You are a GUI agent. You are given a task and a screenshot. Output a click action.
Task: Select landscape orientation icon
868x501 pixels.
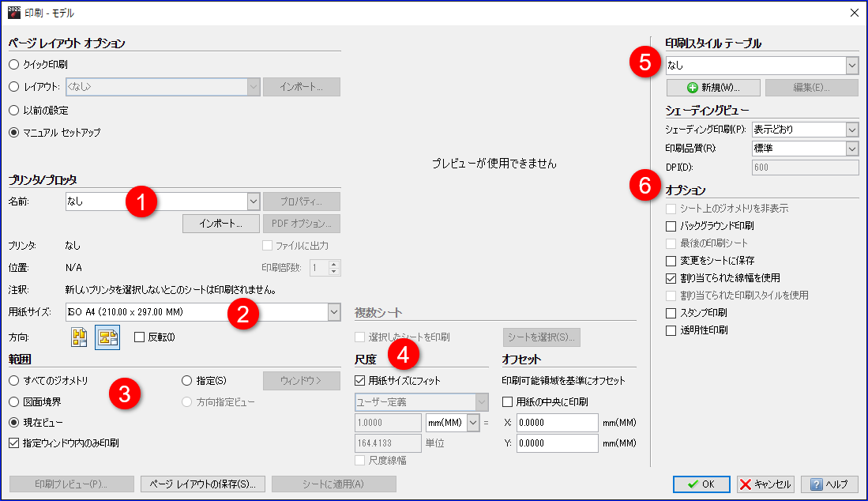point(107,337)
